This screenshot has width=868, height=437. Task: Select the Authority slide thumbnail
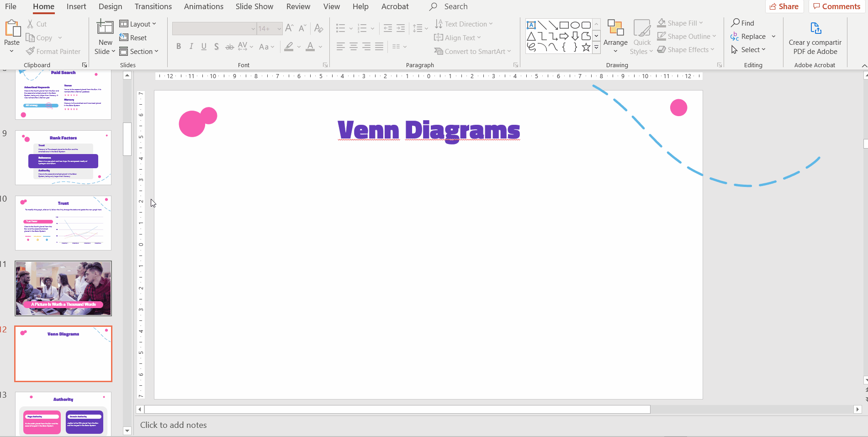click(63, 413)
